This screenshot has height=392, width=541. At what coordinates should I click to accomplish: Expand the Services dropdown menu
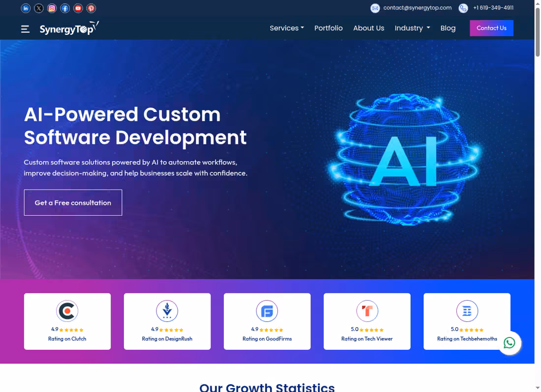287,28
